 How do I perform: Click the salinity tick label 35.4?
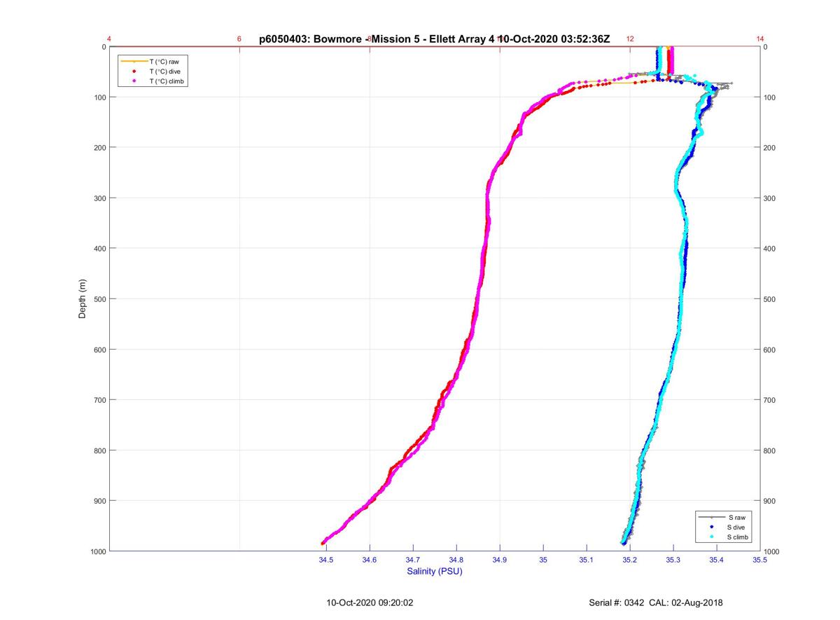(x=717, y=560)
